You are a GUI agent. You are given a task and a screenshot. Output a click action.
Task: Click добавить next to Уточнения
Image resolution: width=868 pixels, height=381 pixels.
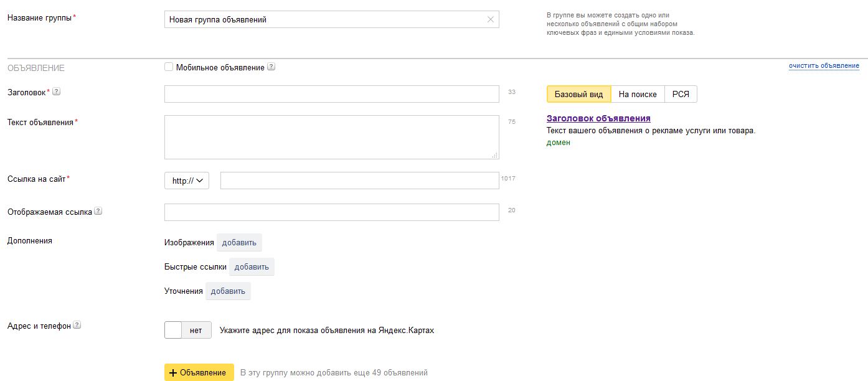coord(228,291)
